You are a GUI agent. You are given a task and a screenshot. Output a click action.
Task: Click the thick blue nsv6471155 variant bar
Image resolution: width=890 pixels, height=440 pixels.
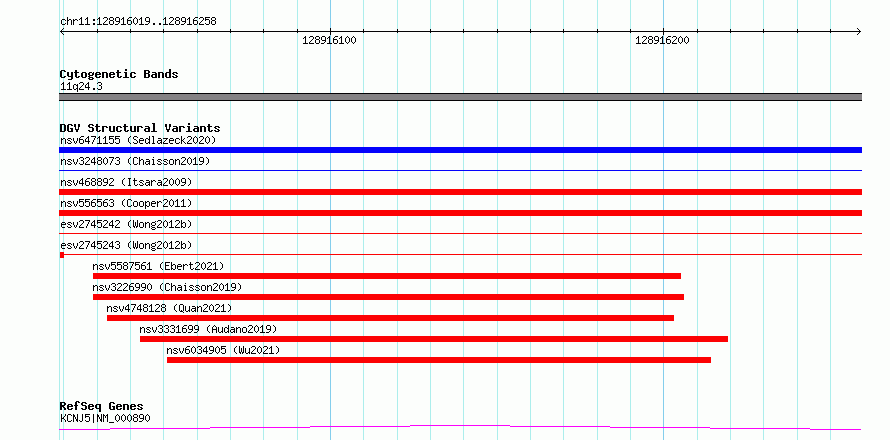coord(460,150)
